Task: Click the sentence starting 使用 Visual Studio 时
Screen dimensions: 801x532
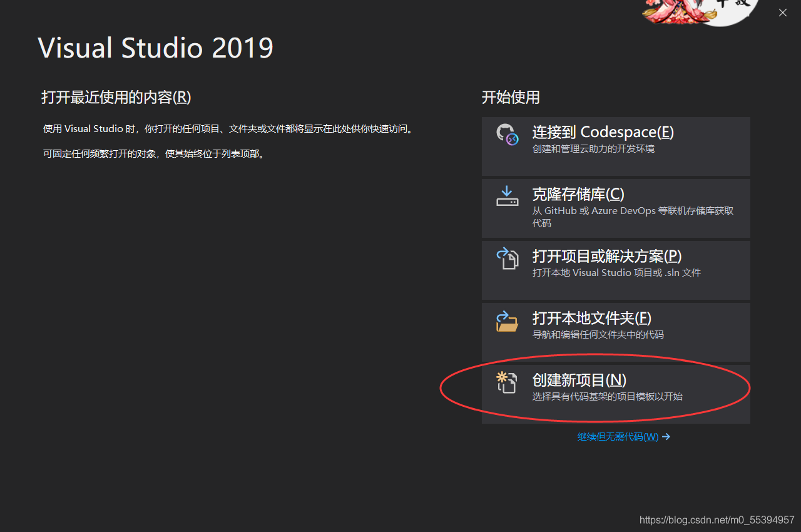Action: [228, 129]
